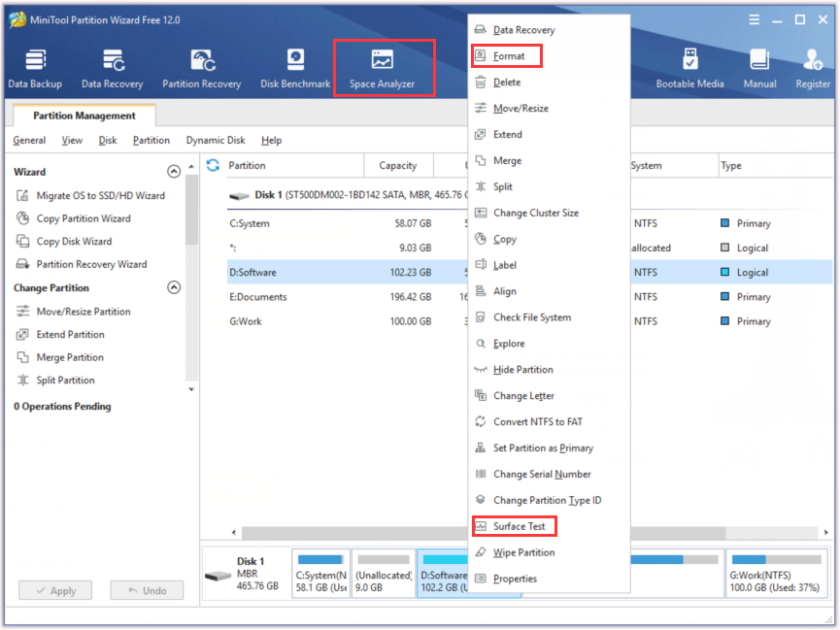The image size is (840, 630).
Task: Choose Split in the context menu
Action: pos(549,186)
